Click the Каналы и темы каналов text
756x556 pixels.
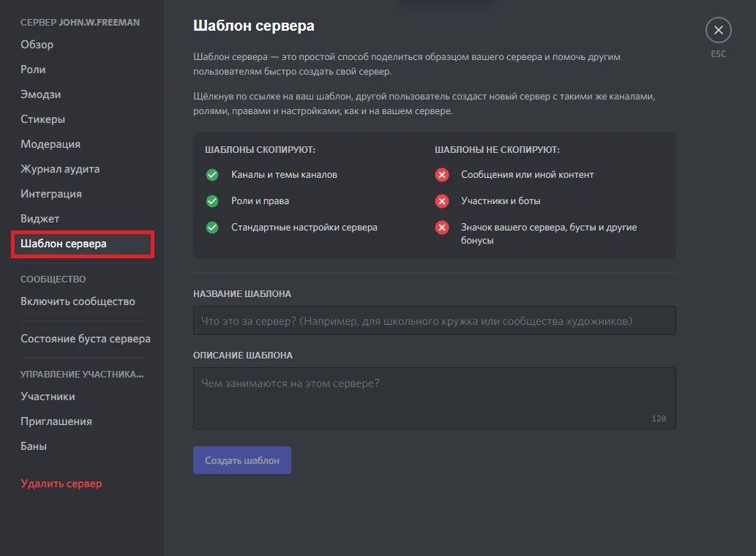tap(284, 175)
